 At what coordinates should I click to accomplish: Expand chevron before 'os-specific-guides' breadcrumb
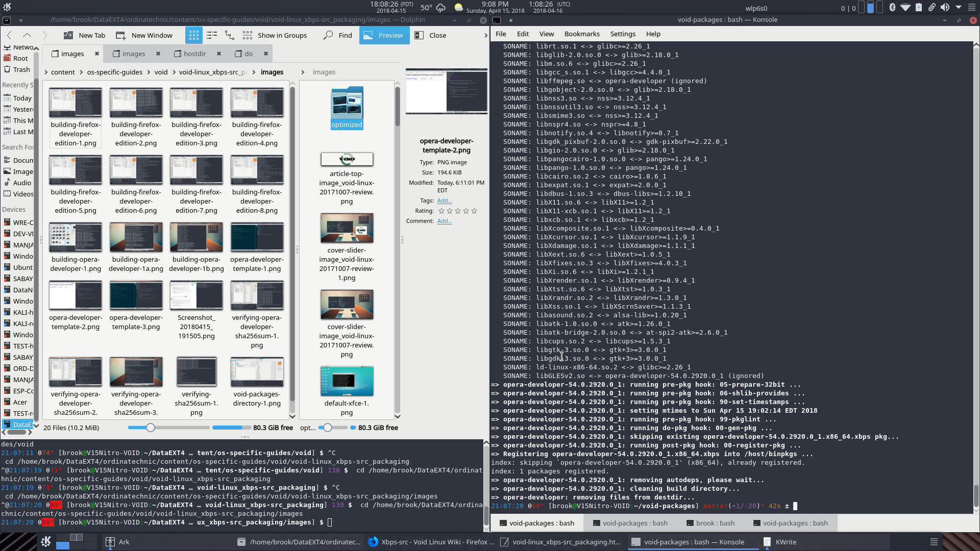tap(81, 72)
